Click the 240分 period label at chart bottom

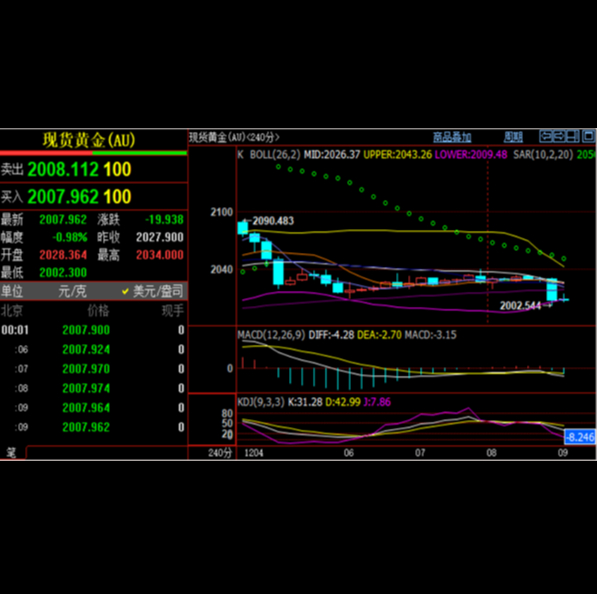pos(220,453)
